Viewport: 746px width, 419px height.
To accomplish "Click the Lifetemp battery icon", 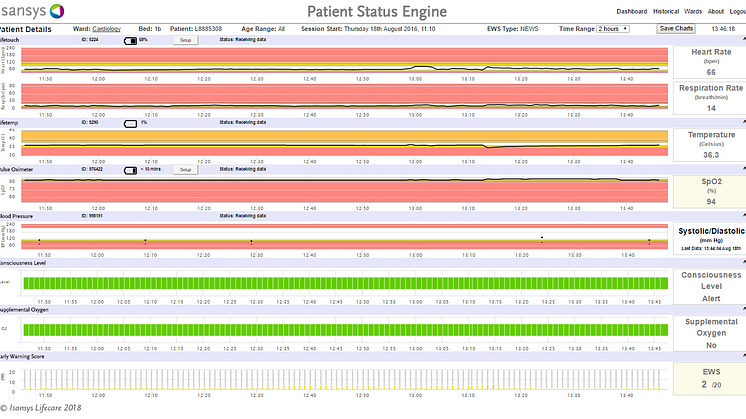I will click(x=130, y=124).
